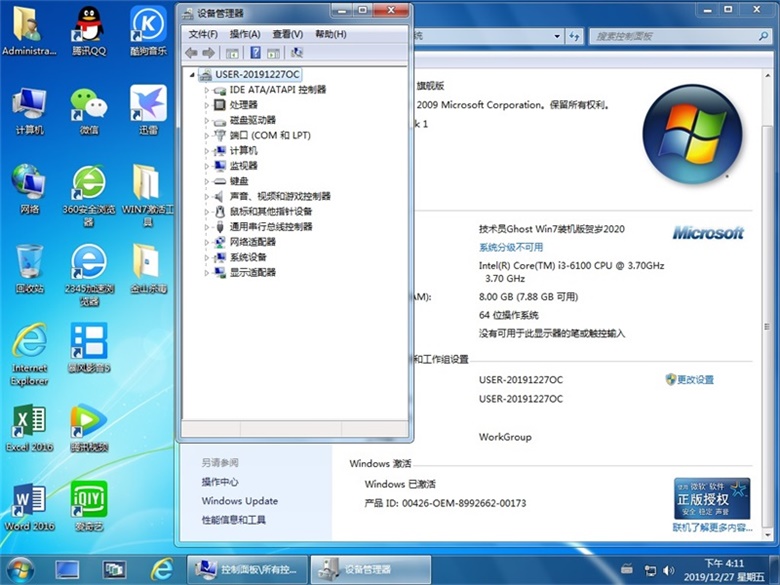Open the 查看(V) menu
780x585 pixels.
pos(288,34)
